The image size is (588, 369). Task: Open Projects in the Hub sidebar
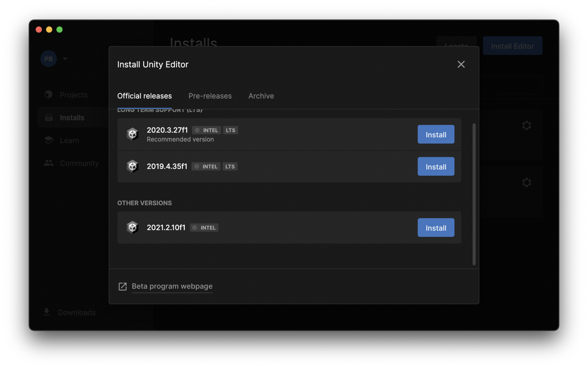(x=73, y=95)
